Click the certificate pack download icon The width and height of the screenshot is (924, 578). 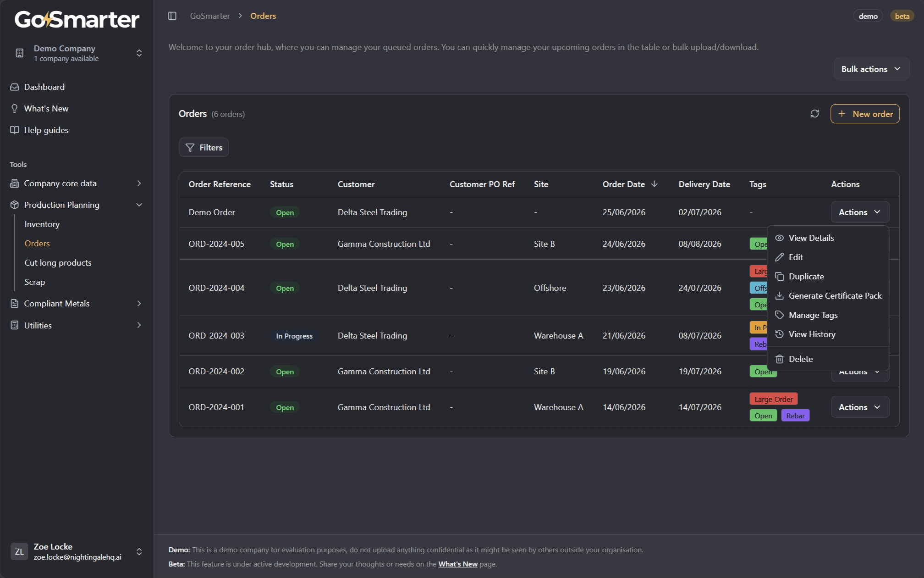click(779, 296)
